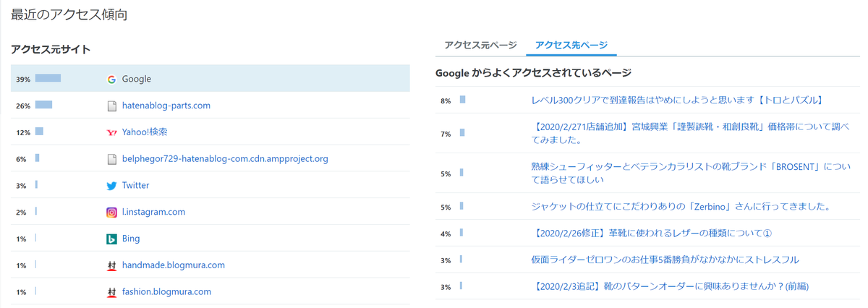Image resolution: width=868 pixels, height=308 pixels.
Task: Click the icon beside handmade.blogmura.com
Action: tap(111, 265)
